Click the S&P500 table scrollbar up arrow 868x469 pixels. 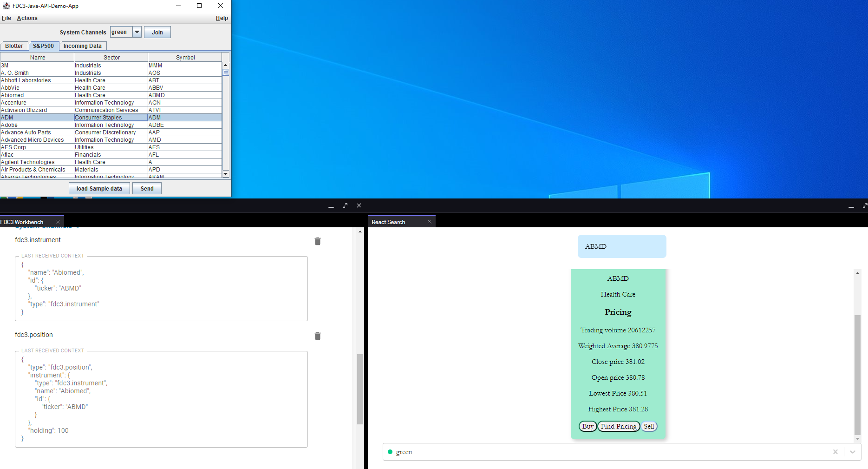(x=226, y=65)
